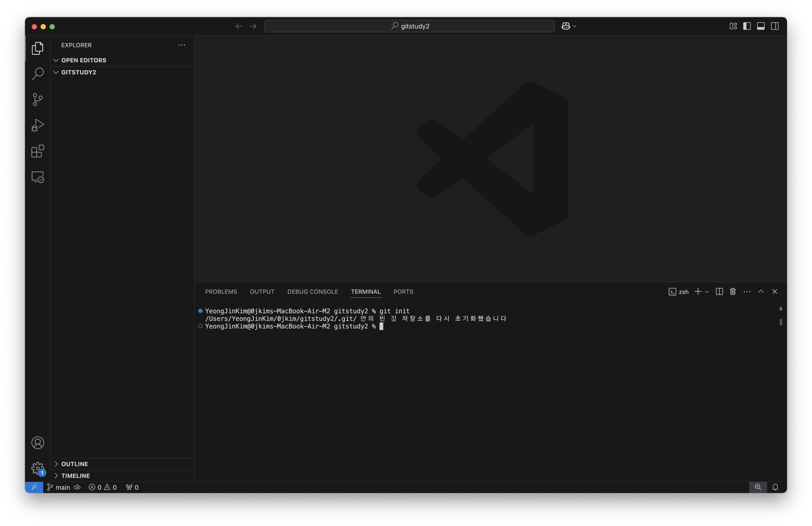Open the Accounts menu icon
The image size is (812, 526).
(37, 442)
